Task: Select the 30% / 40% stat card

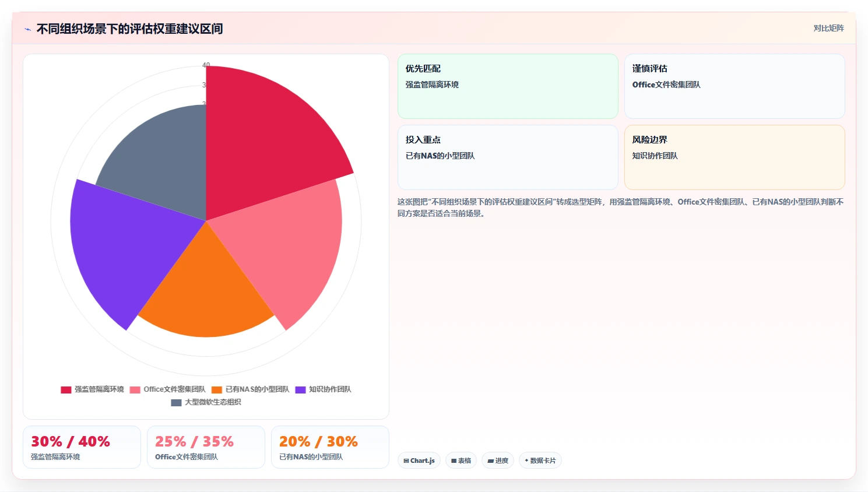Action: (x=82, y=447)
